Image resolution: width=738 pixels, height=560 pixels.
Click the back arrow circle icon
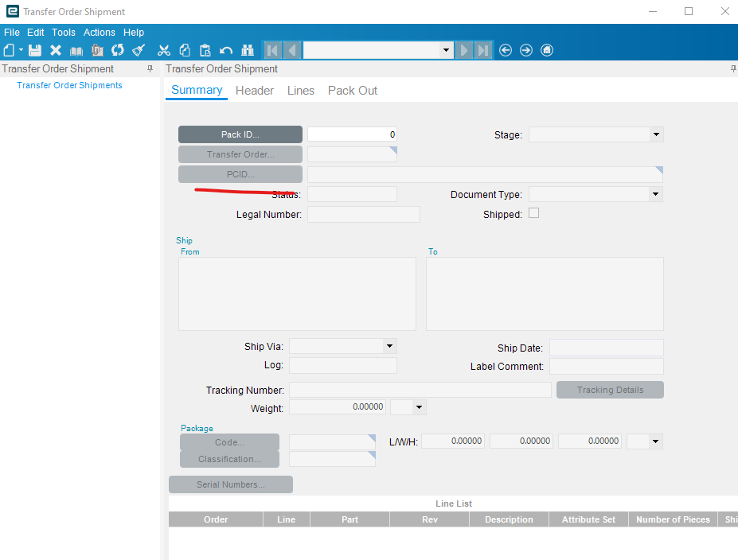pyautogui.click(x=506, y=50)
